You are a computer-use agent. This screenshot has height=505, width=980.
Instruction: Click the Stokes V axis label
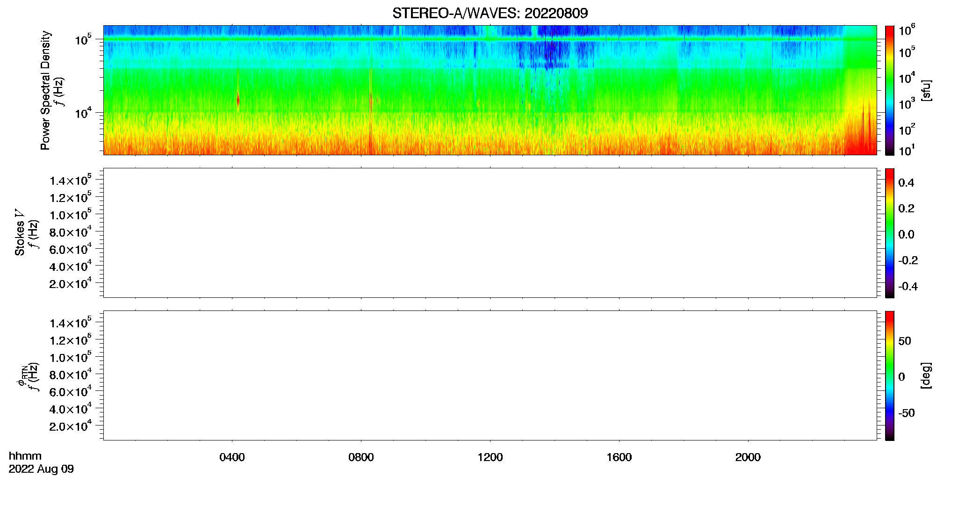coord(20,232)
